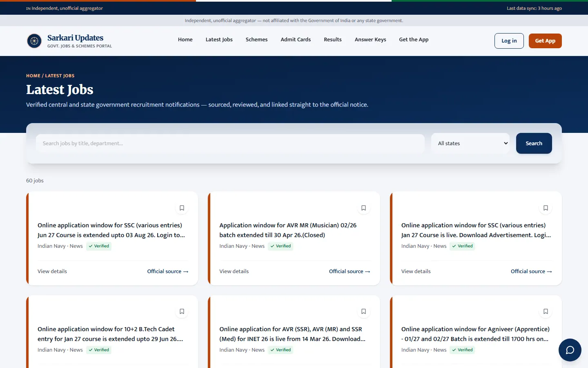Bookmark the Agniveer (Apprentice) job card
The image size is (588, 368).
point(546,312)
